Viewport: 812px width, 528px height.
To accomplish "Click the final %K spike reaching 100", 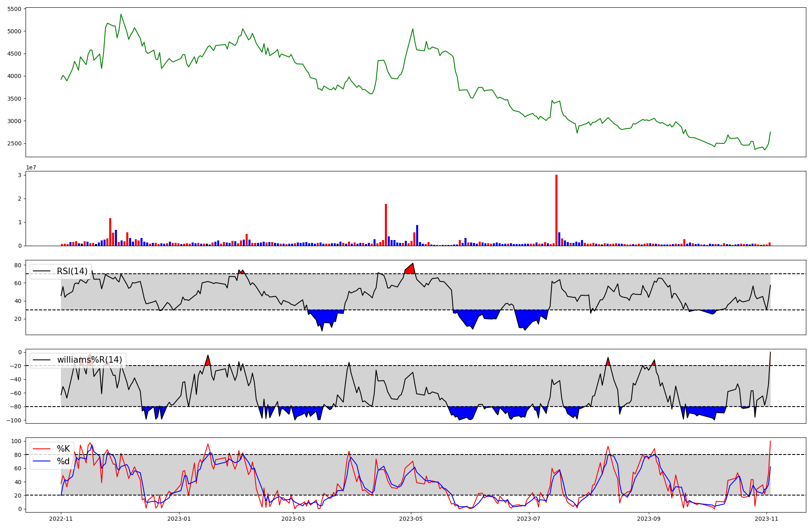I will click(770, 441).
